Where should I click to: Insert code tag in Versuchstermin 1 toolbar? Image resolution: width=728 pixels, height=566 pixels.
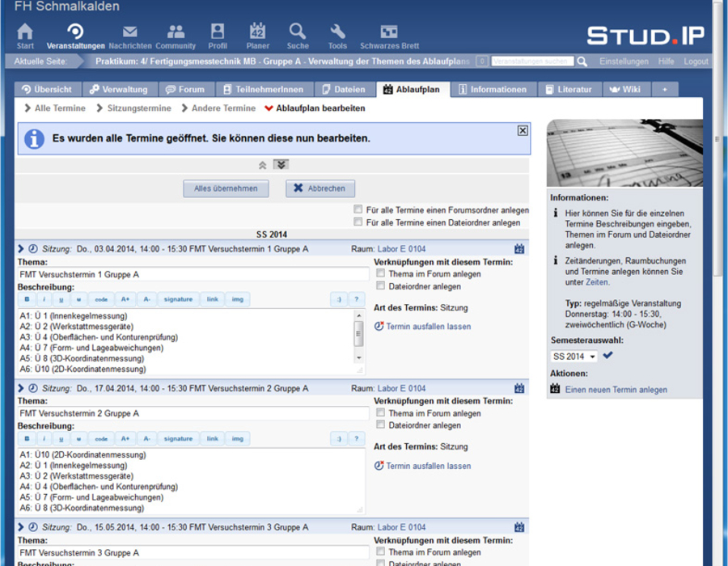pos(101,299)
